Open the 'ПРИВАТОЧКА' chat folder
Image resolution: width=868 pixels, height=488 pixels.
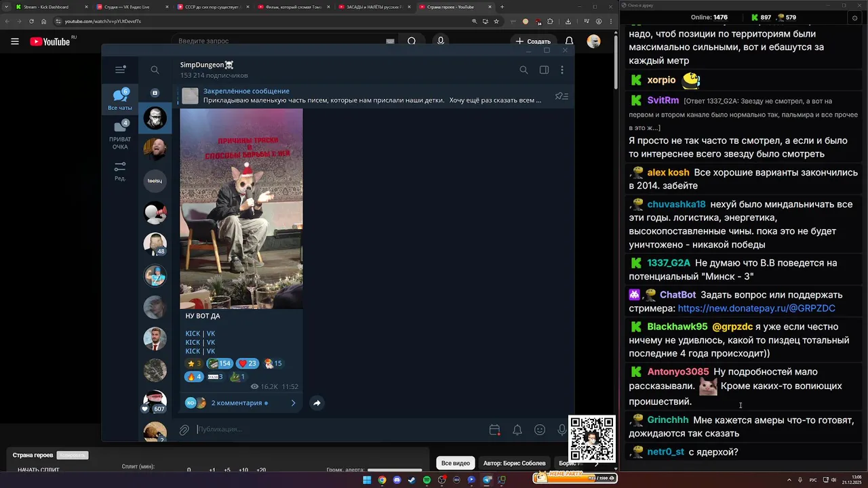[x=120, y=134]
